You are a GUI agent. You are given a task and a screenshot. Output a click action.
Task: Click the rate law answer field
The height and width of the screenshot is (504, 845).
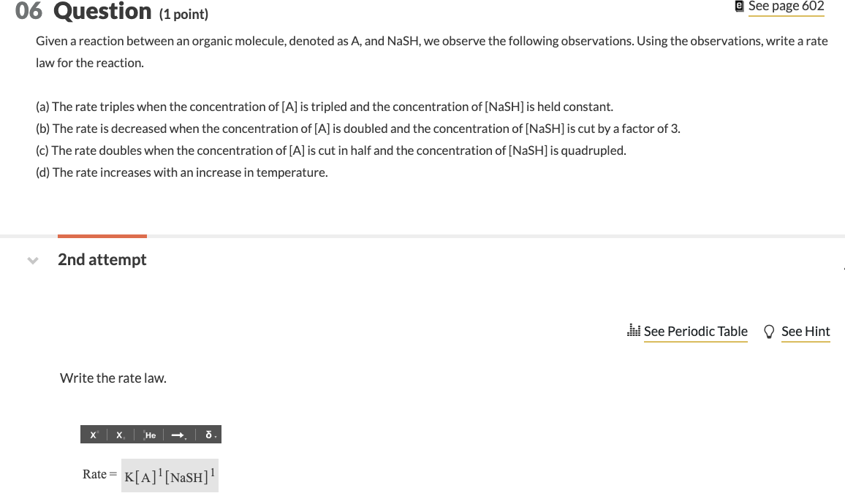pyautogui.click(x=170, y=475)
